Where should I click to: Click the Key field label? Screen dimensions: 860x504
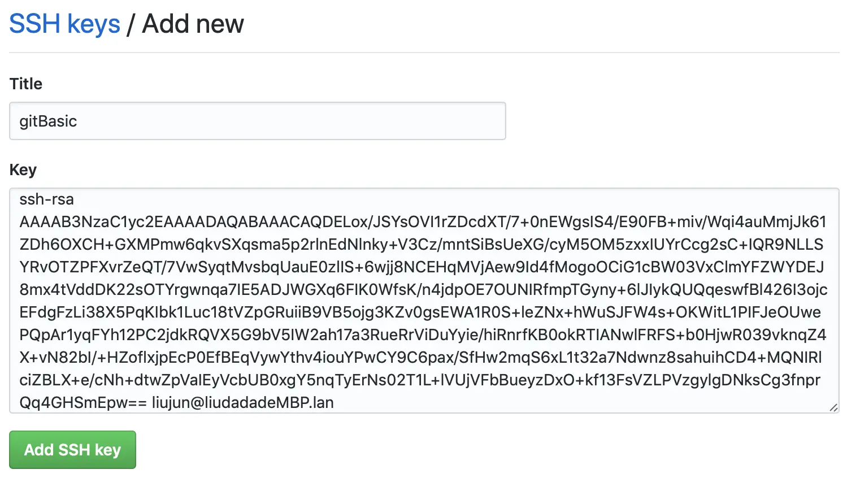[23, 170]
